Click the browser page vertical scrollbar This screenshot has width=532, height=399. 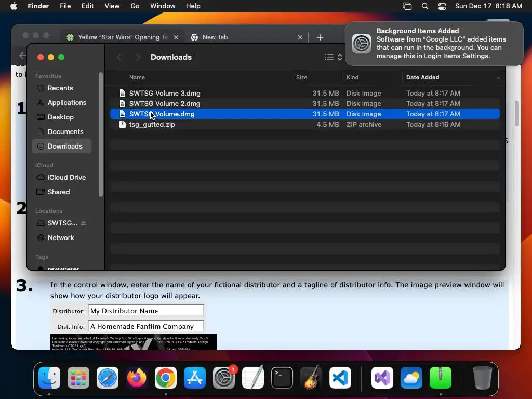[x=517, y=113]
